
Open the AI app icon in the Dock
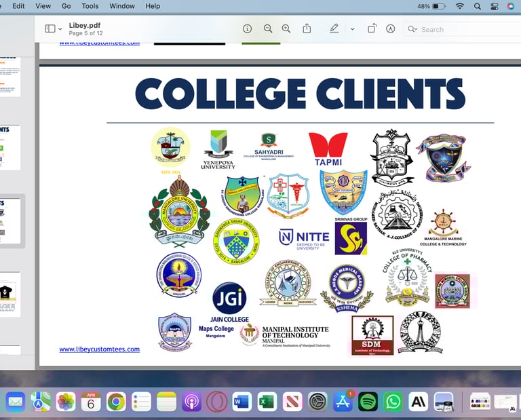pos(419,402)
